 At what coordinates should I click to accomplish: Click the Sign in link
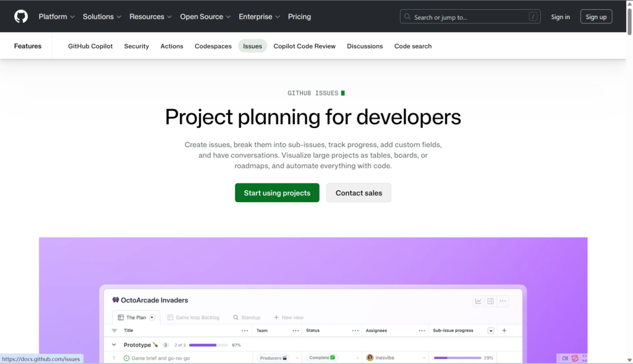coord(560,17)
